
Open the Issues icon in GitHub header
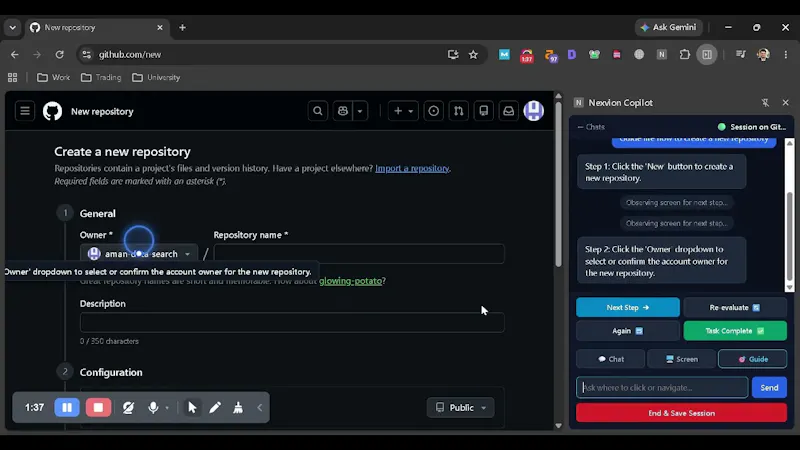pos(433,111)
